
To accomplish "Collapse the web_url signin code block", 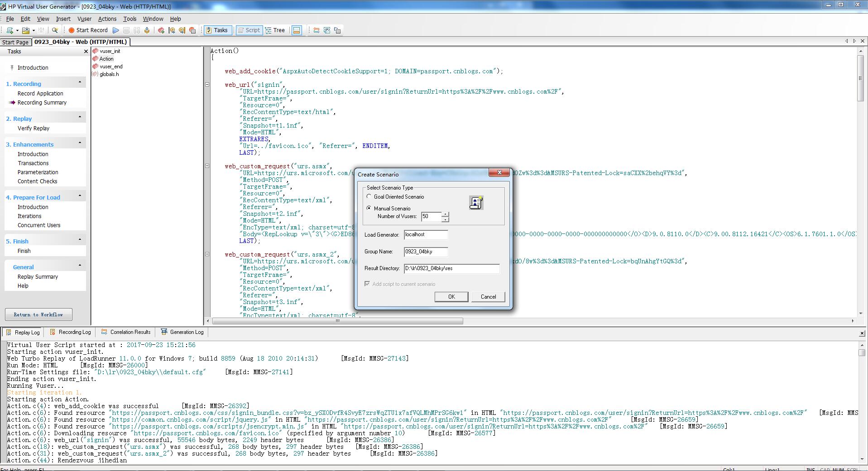I will coord(207,85).
